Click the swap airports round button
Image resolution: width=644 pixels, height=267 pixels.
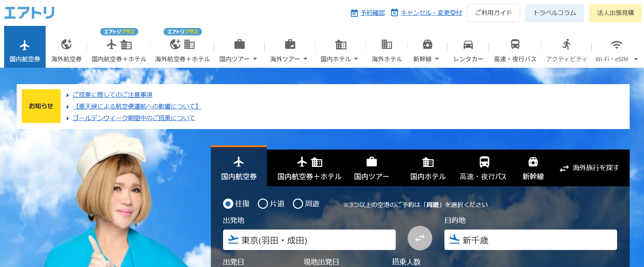tap(420, 238)
